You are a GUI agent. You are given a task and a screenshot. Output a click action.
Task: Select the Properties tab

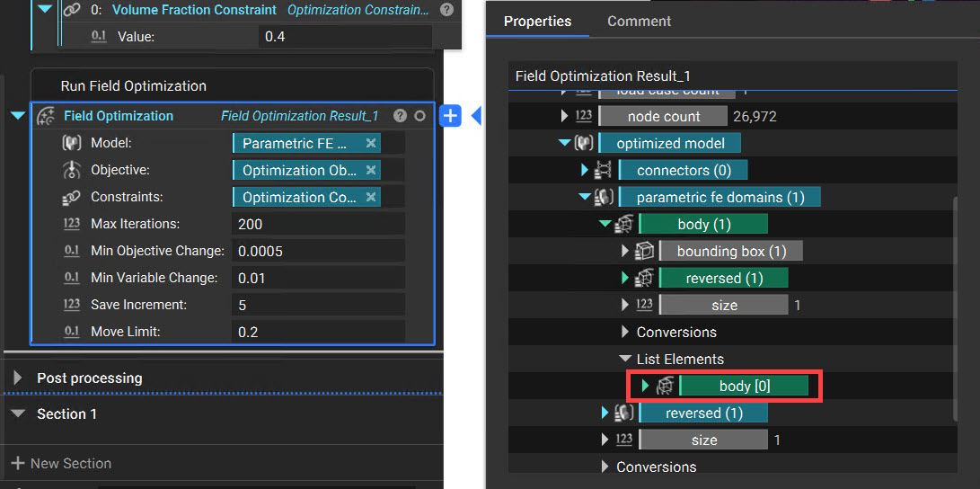537,22
